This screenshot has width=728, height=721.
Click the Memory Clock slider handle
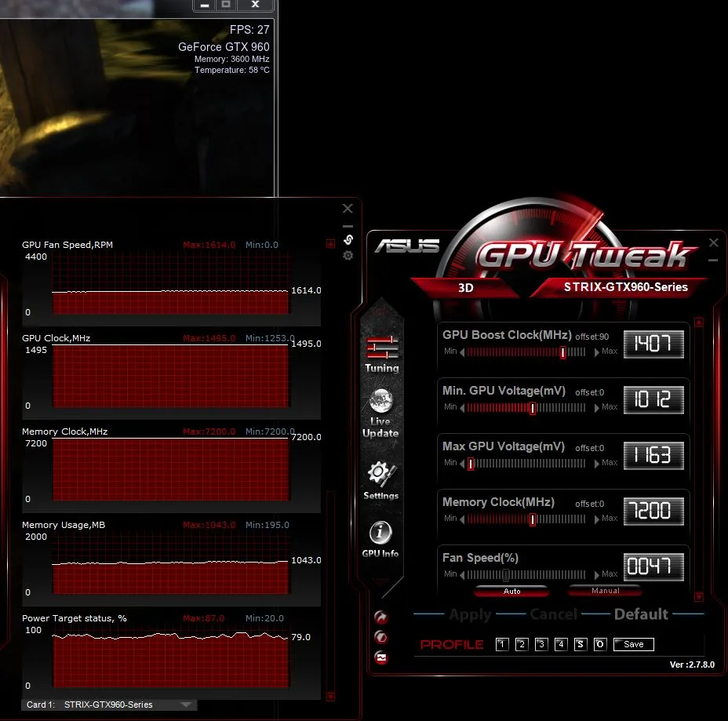tap(533, 519)
